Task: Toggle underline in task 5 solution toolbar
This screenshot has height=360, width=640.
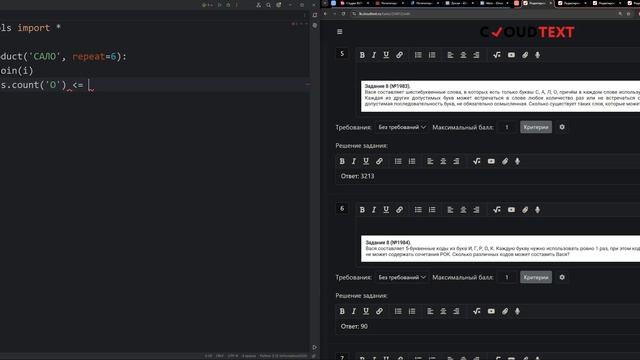Action: (x=366, y=161)
